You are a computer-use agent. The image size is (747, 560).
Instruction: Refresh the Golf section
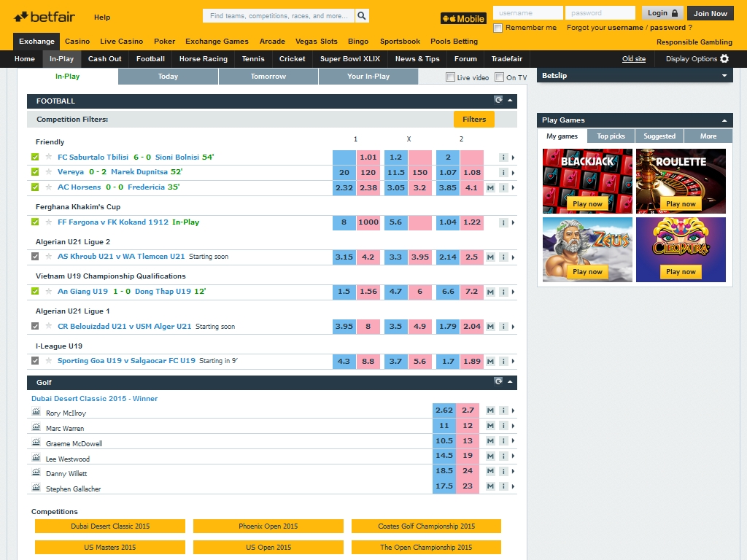tap(498, 381)
